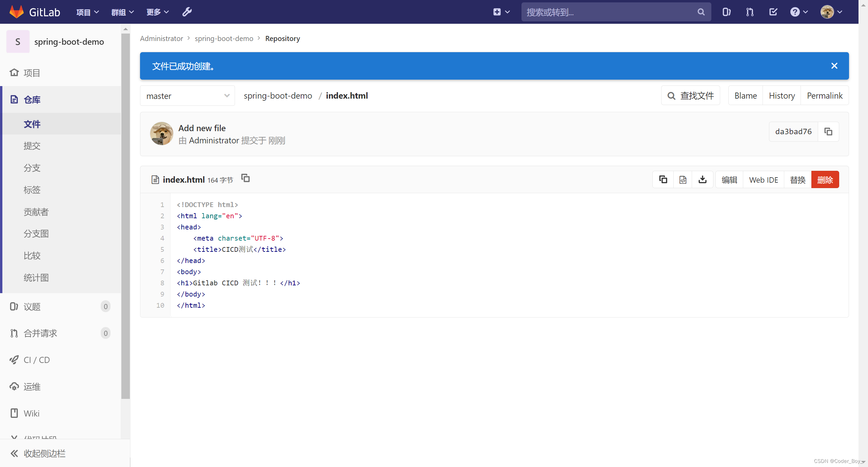This screenshot has height=467, width=868.
Task: Open the Web IDE
Action: click(764, 180)
